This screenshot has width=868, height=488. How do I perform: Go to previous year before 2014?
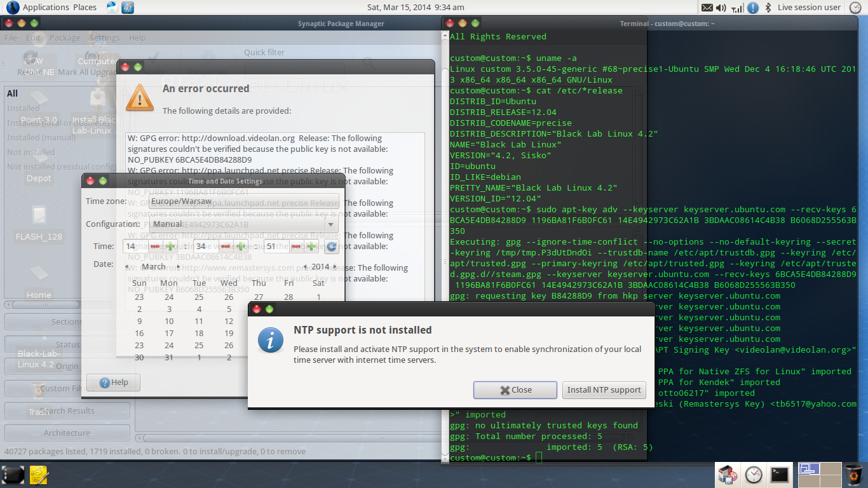(x=306, y=267)
